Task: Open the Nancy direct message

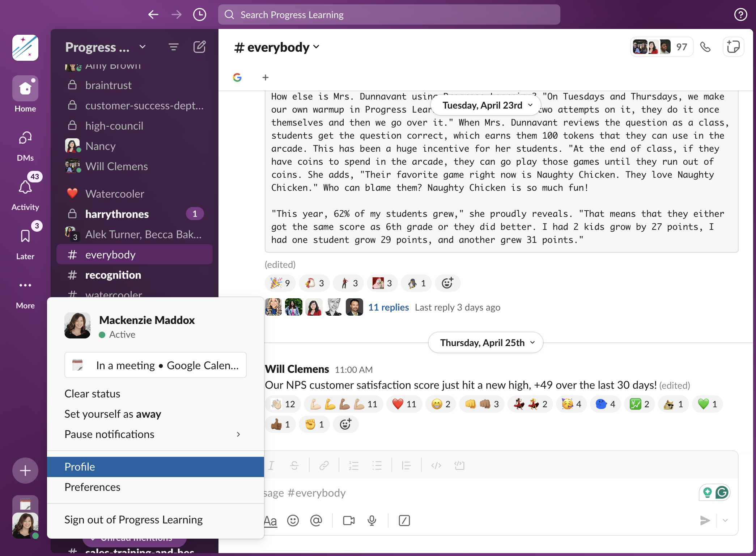Action: [135, 146]
